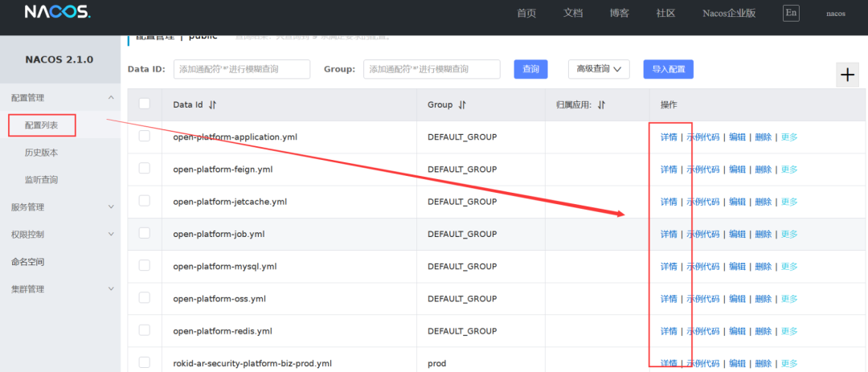
Task: Open 博客 in the top navigation
Action: pyautogui.click(x=620, y=14)
